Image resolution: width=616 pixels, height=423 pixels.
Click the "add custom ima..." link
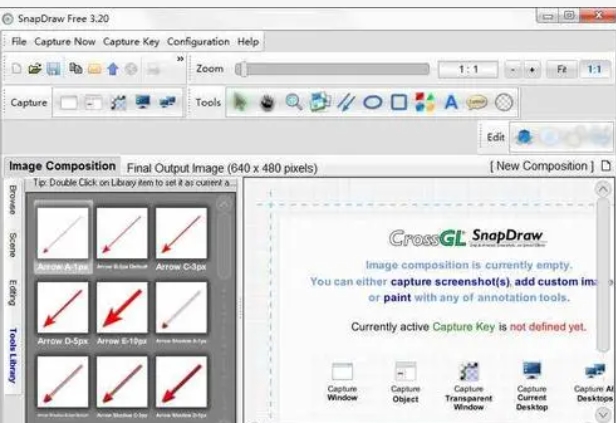pos(556,282)
